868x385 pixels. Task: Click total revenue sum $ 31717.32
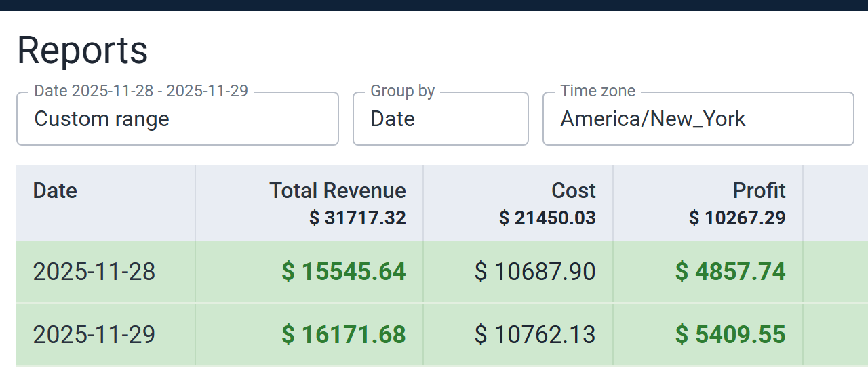(x=357, y=218)
